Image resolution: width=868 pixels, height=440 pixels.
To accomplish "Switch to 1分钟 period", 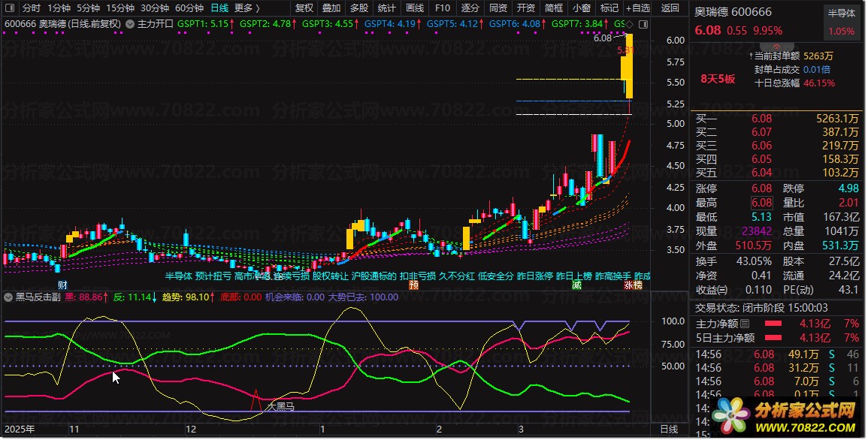I will [x=59, y=8].
